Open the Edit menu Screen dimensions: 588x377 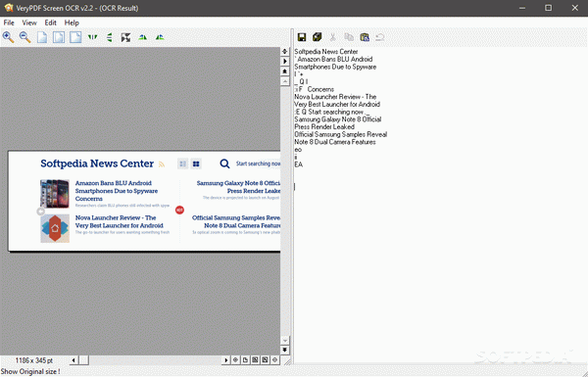(x=50, y=23)
